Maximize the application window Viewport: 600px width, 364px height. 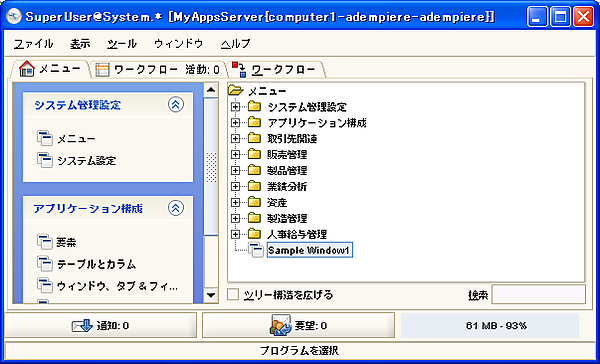click(x=561, y=17)
